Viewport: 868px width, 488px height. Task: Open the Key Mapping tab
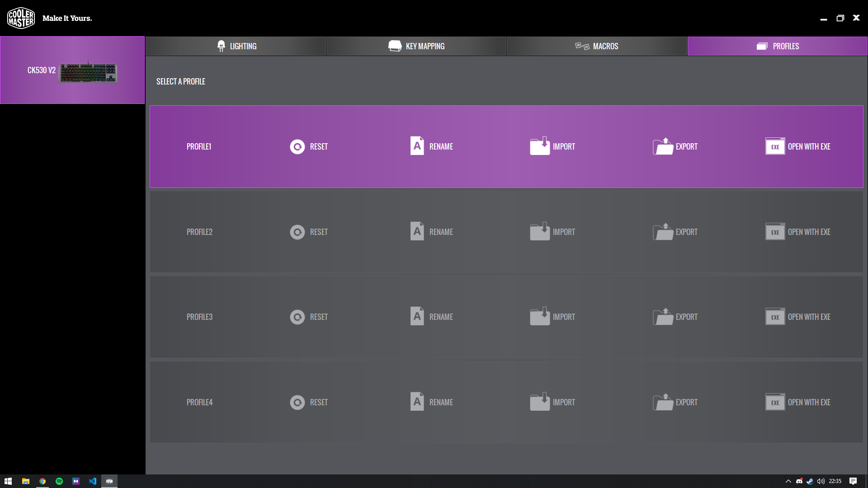(x=416, y=46)
